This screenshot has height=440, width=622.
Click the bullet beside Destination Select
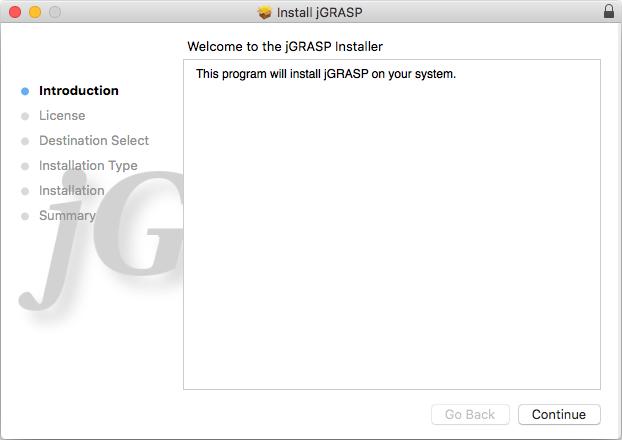pyautogui.click(x=25, y=141)
